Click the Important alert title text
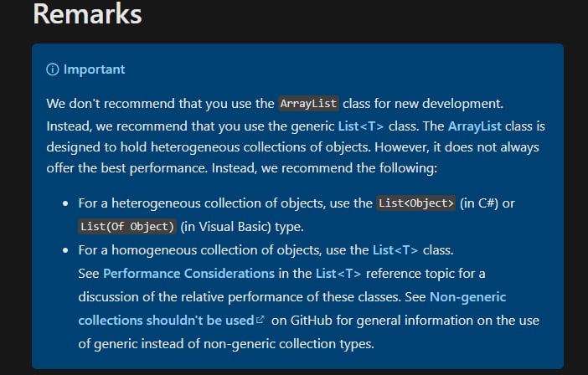This screenshot has height=375, width=588. 94,69
